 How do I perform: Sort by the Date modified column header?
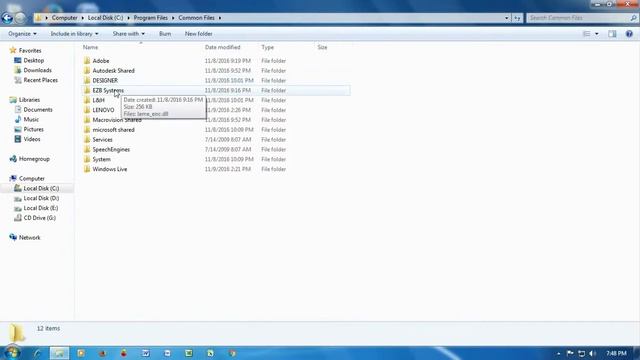(x=222, y=47)
